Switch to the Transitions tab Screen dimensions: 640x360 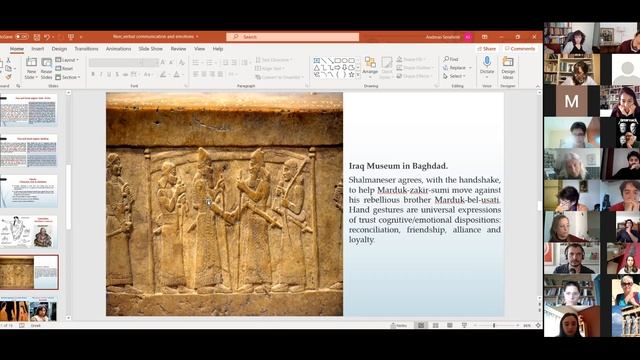86,49
